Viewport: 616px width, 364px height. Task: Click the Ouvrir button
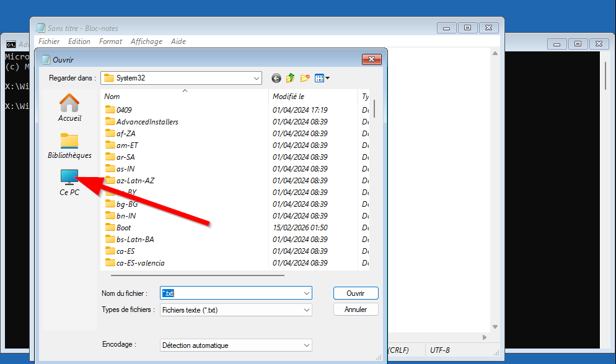(x=355, y=293)
